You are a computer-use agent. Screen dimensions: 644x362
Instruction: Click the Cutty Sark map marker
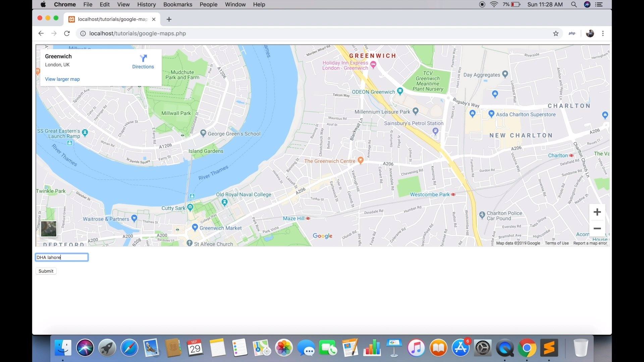(x=190, y=207)
